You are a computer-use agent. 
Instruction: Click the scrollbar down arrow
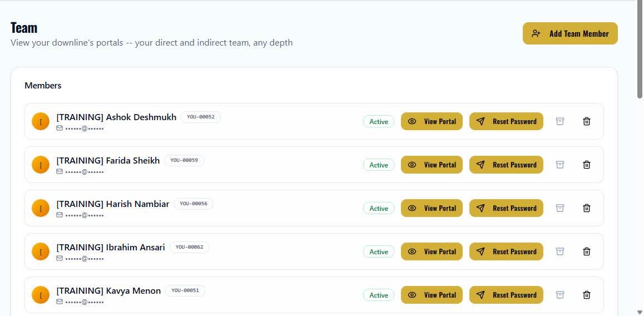pyautogui.click(x=640, y=312)
